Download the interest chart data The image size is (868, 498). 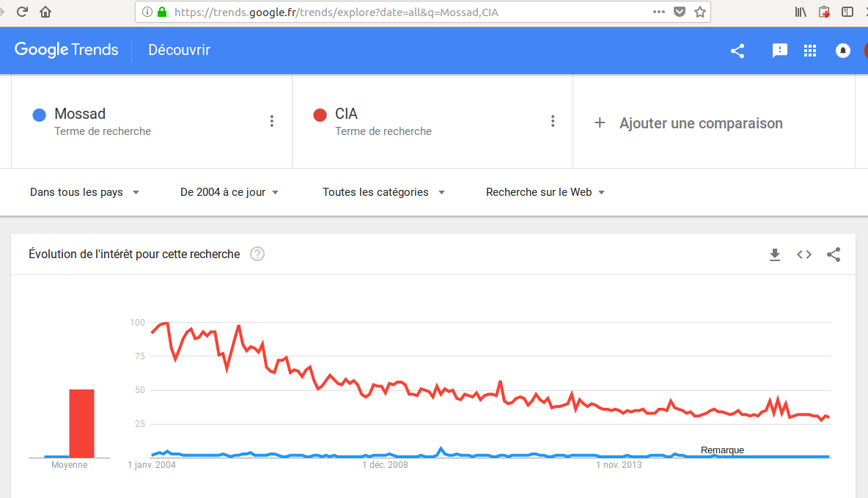coord(775,255)
